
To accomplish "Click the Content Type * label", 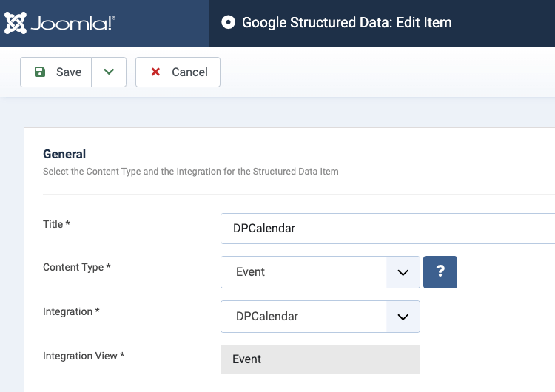I will 77,267.
